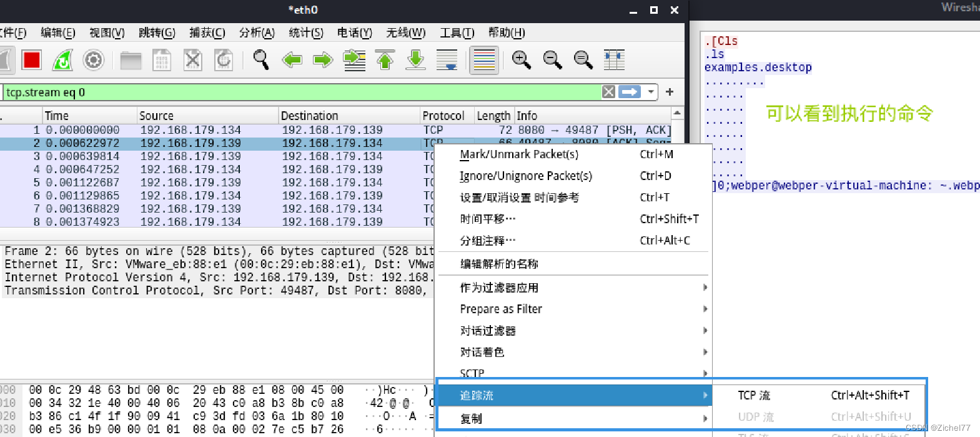Select the Frame 2 detail line
The height and width of the screenshot is (437, 980).
pos(218,251)
